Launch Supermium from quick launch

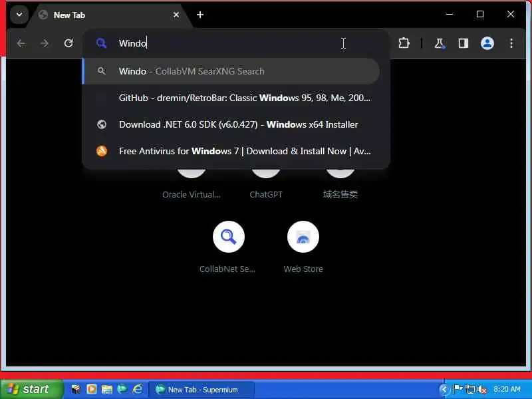point(122,389)
